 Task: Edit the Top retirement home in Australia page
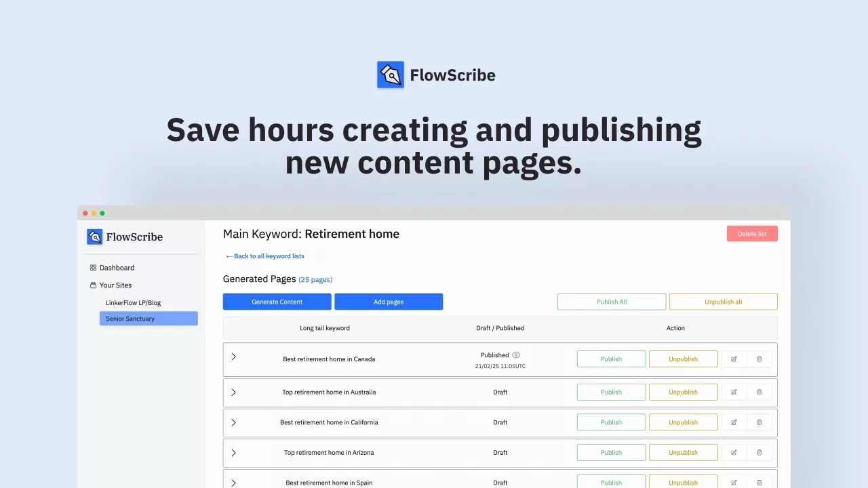point(734,392)
